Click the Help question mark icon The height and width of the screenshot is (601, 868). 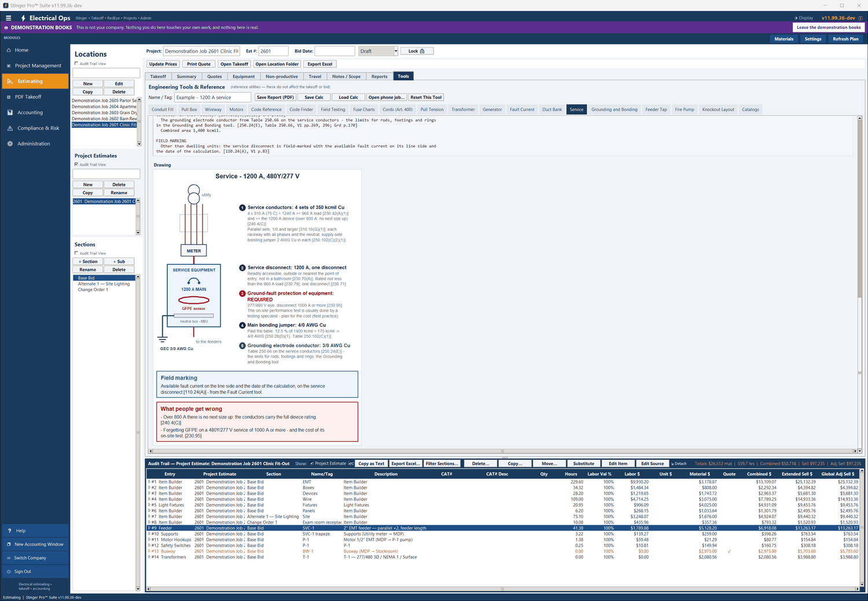tap(9, 530)
